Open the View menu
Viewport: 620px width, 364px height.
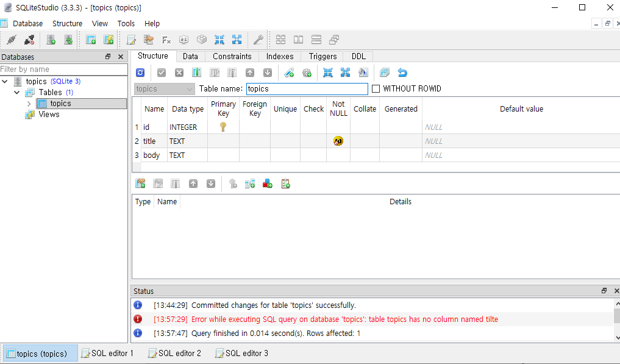click(99, 24)
